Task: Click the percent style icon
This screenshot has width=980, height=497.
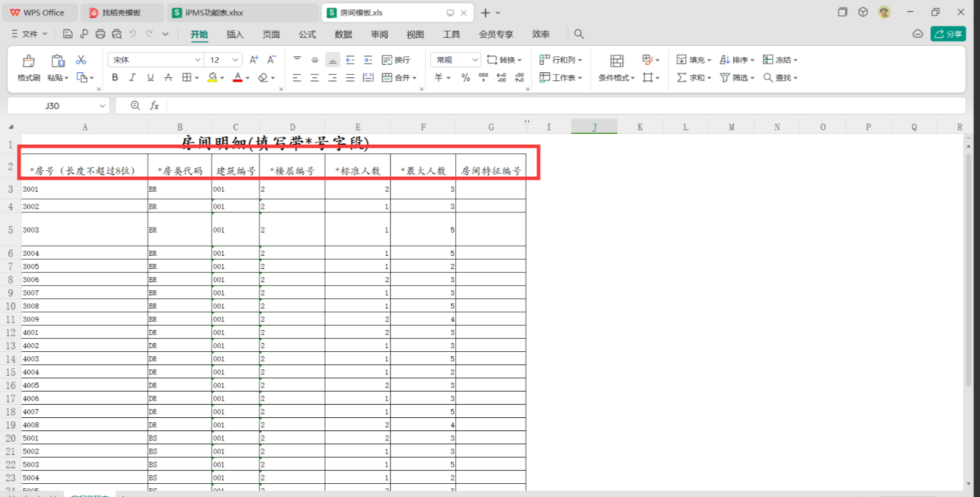Action: (x=465, y=77)
